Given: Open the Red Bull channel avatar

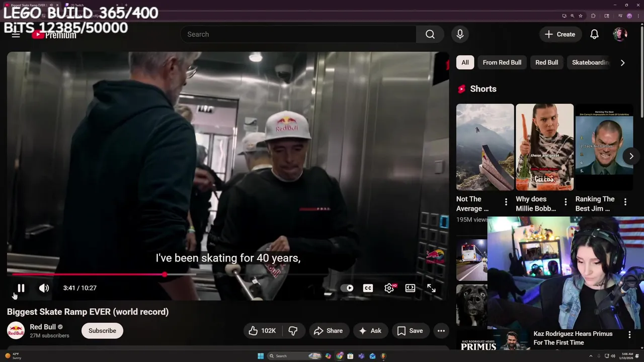Looking at the screenshot, I should tap(16, 330).
